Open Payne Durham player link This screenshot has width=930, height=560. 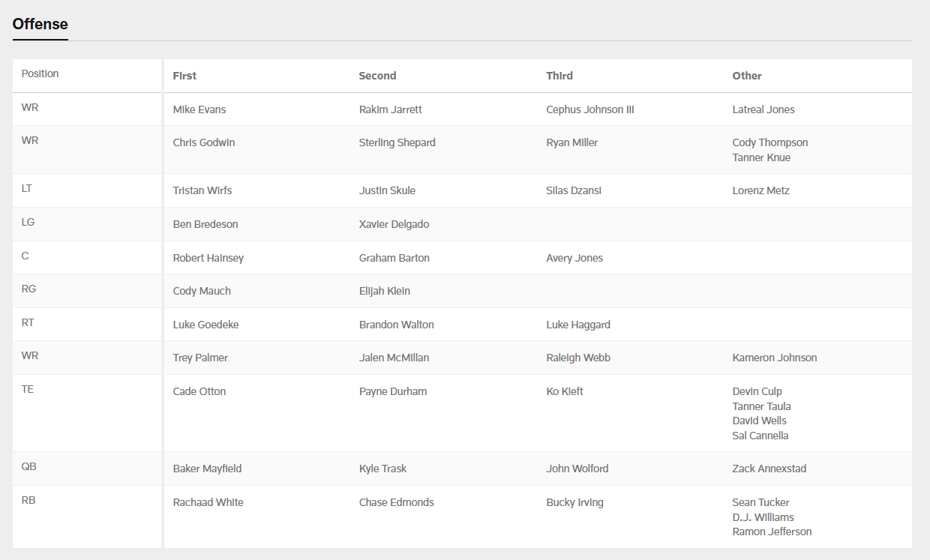click(x=392, y=391)
